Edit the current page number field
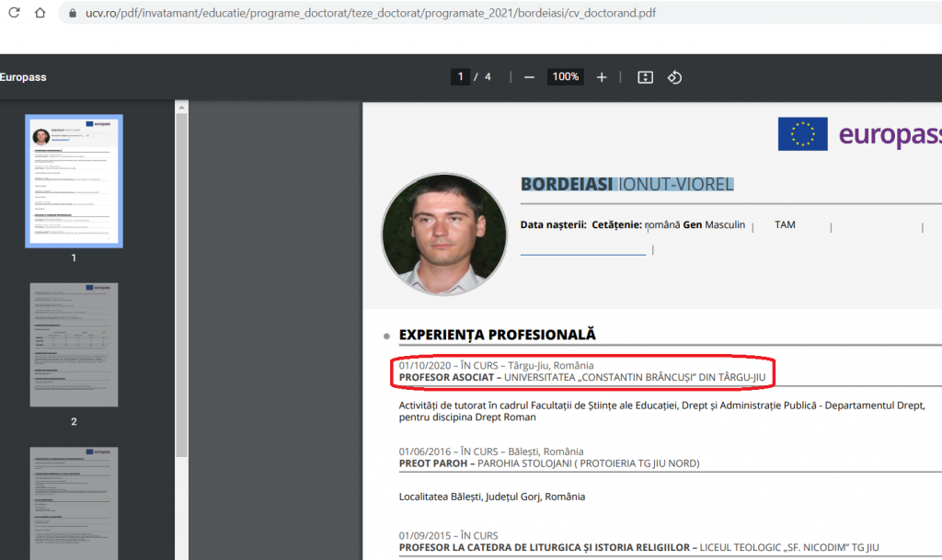The height and width of the screenshot is (560, 942). point(460,77)
